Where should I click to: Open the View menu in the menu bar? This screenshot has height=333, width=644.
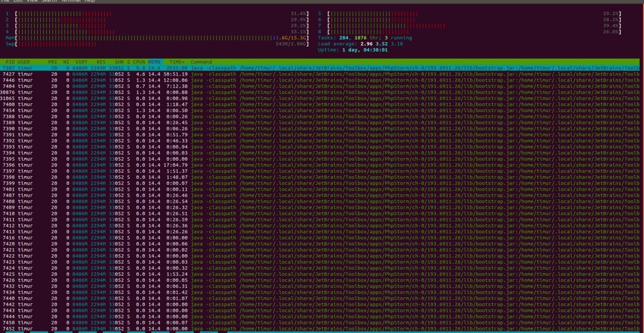pos(32,2)
